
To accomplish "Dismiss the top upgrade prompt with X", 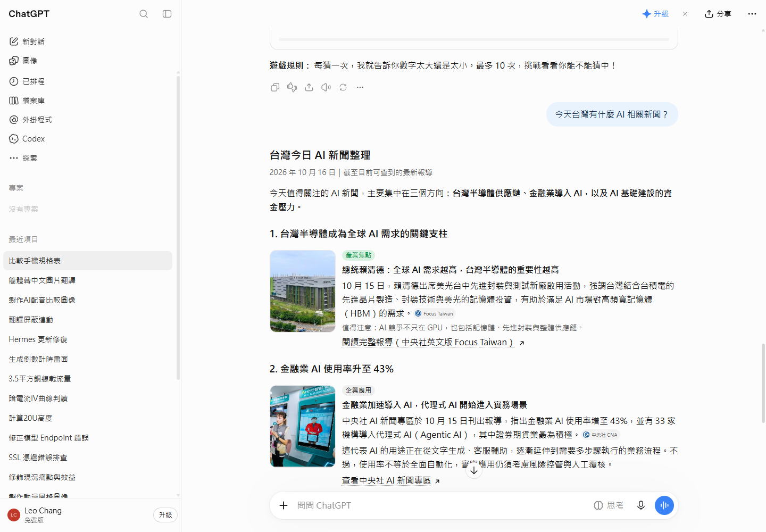I will [x=685, y=14].
